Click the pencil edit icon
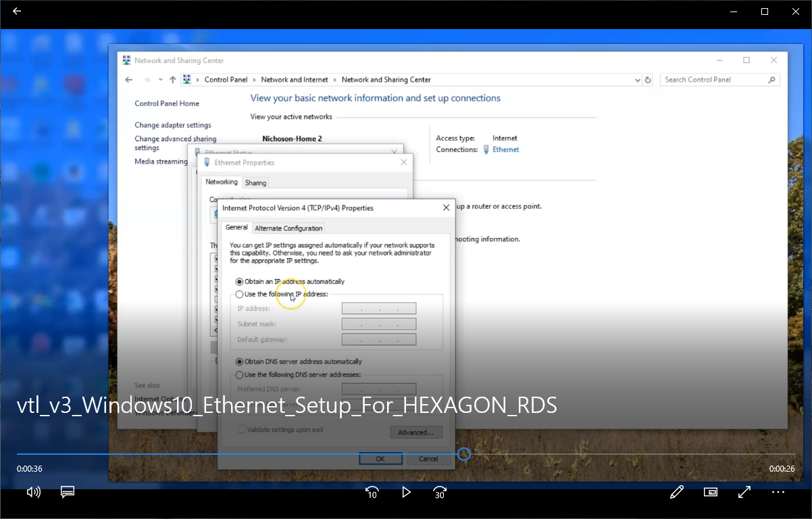 pos(677,492)
